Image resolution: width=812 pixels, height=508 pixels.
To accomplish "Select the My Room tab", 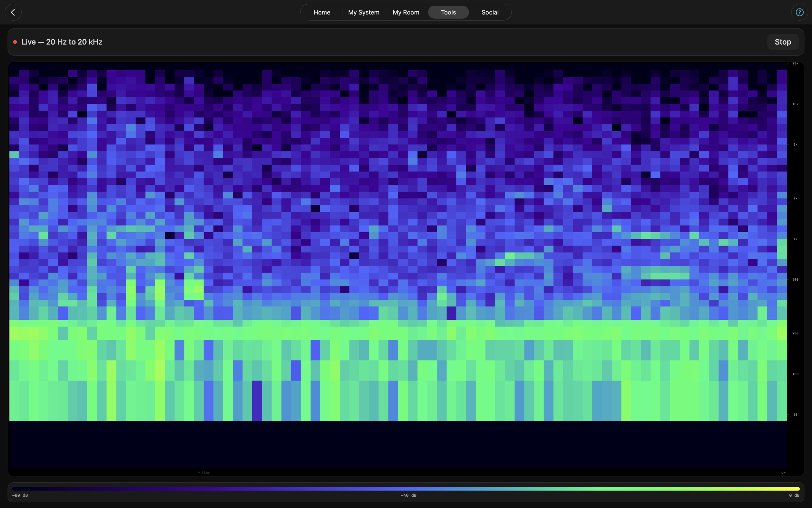I will coord(406,12).
